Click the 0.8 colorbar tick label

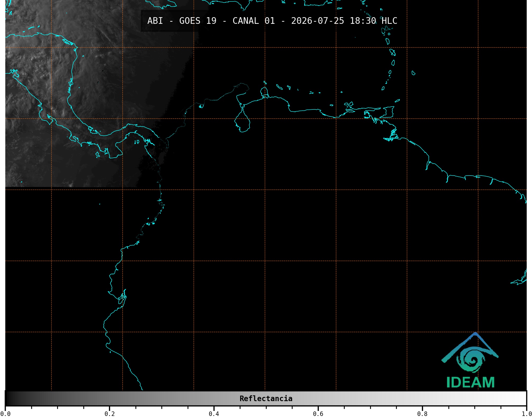(x=422, y=414)
